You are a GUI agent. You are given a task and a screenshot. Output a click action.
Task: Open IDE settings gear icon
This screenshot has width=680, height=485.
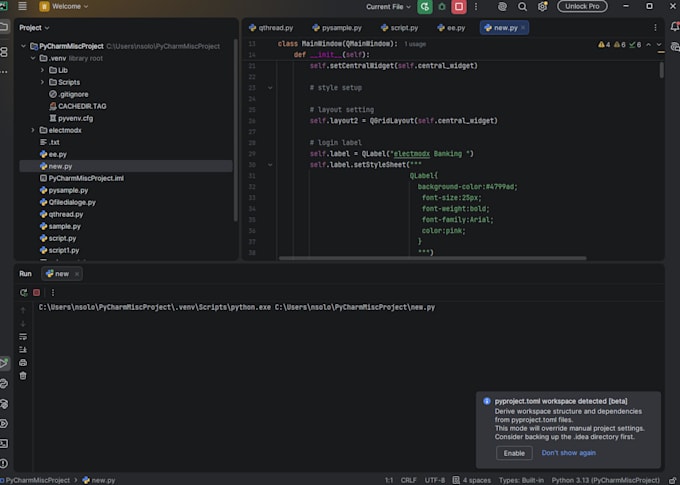click(542, 7)
